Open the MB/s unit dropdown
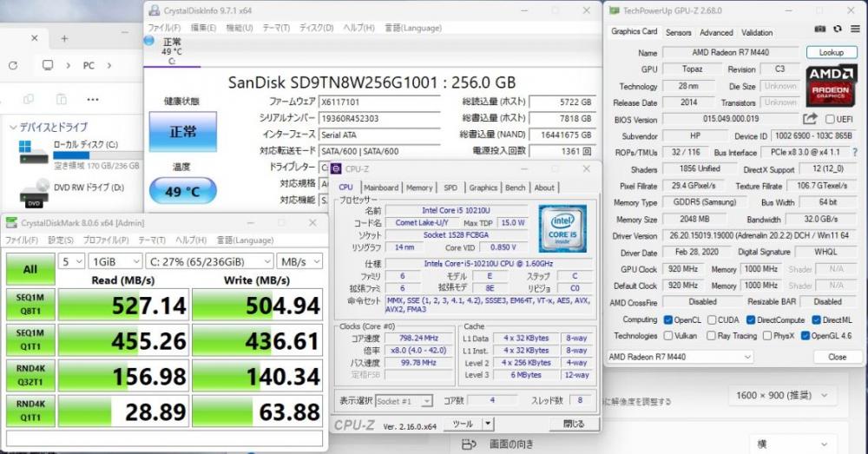This screenshot has height=454, width=868. (299, 261)
